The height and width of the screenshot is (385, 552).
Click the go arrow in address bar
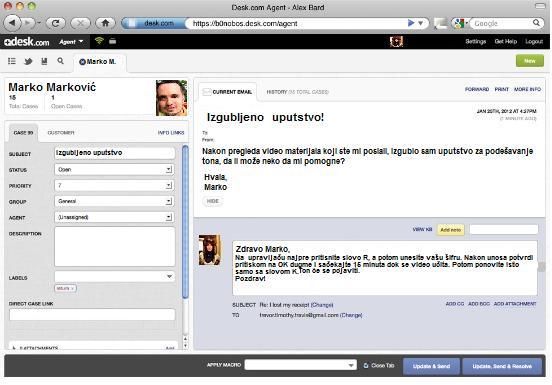coord(411,23)
